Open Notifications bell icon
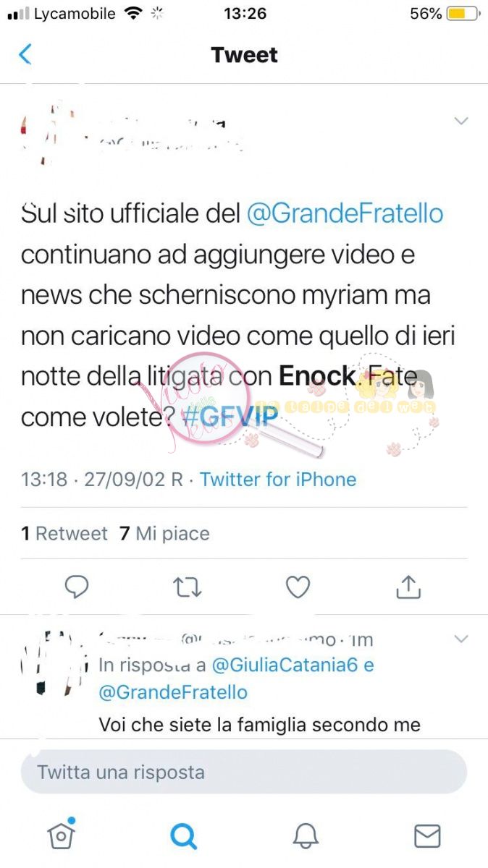 pos(306,836)
